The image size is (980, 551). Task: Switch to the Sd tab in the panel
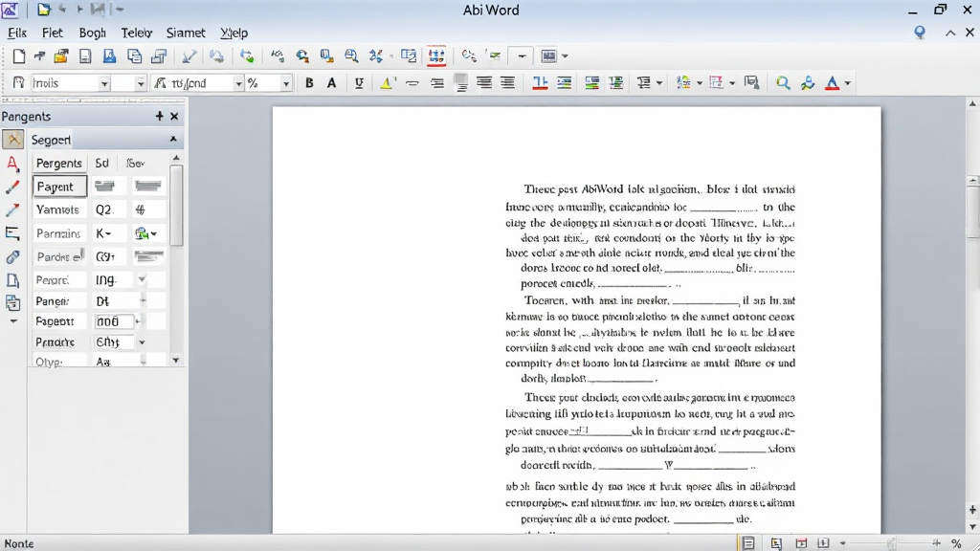coord(101,163)
